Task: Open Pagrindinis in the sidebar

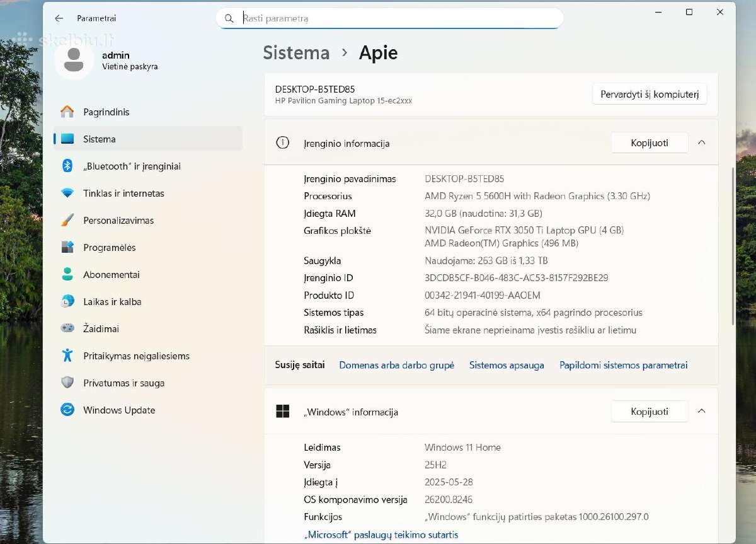Action: tap(148, 112)
